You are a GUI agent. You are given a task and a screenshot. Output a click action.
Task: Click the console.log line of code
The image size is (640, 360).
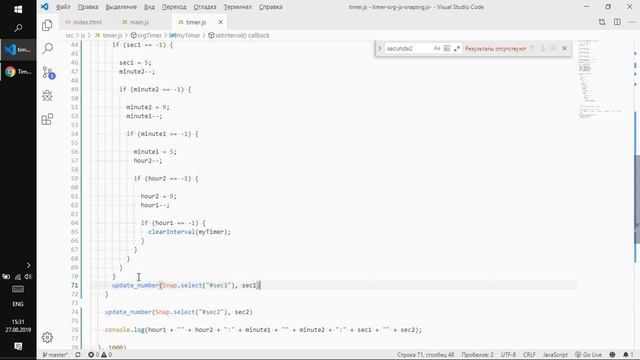tap(263, 330)
